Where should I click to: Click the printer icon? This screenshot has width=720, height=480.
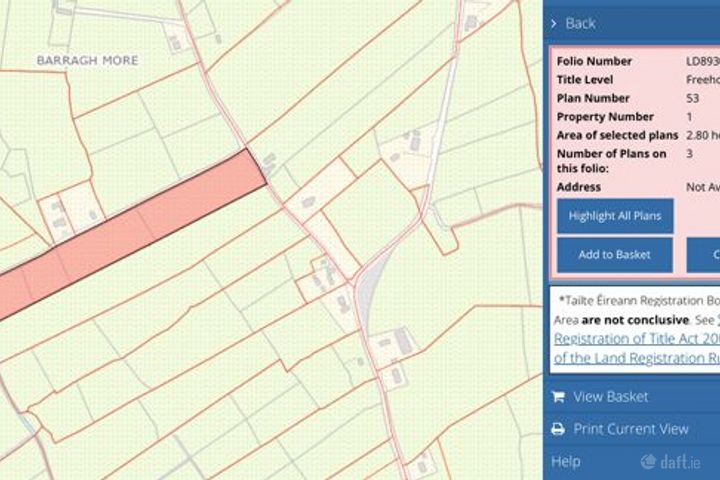[558, 429]
